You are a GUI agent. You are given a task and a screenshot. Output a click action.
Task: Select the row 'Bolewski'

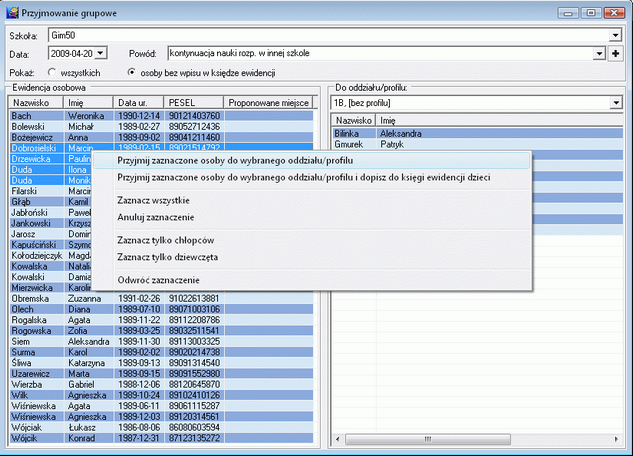coord(161,127)
